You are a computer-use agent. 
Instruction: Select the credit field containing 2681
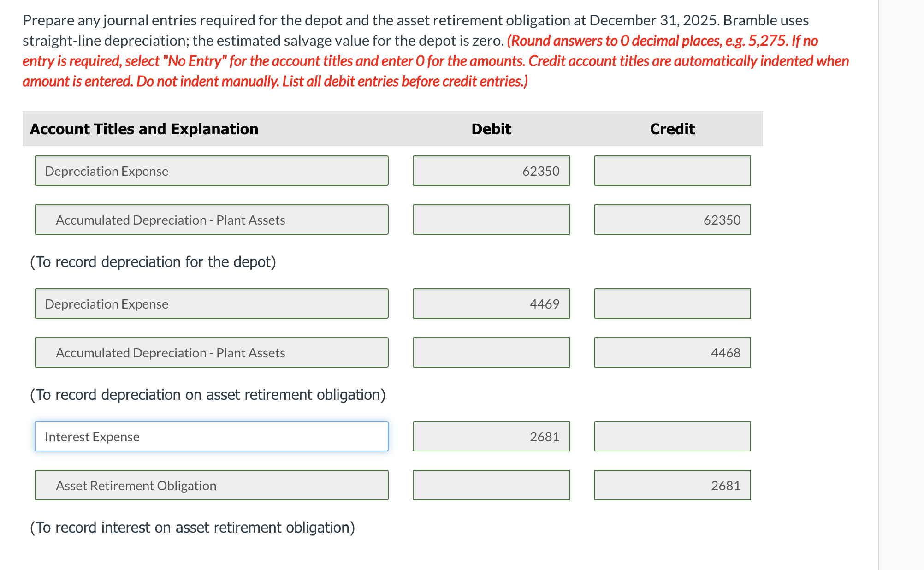(x=672, y=485)
